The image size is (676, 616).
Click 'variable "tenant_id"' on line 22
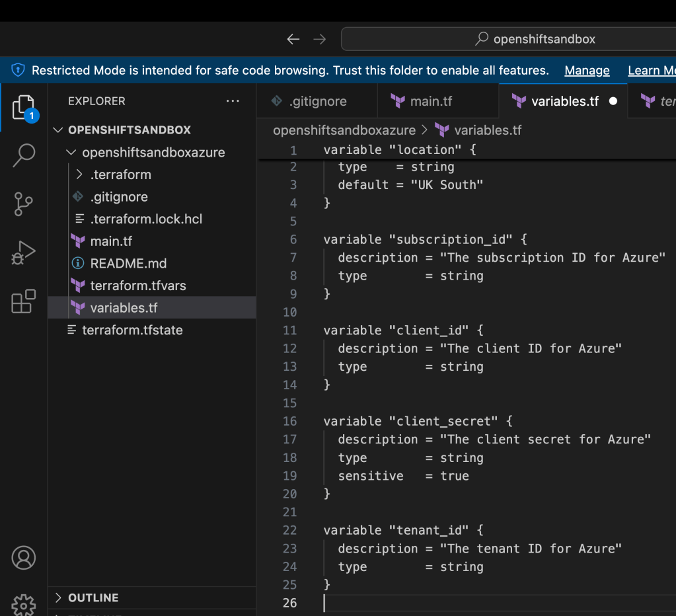[x=396, y=530]
